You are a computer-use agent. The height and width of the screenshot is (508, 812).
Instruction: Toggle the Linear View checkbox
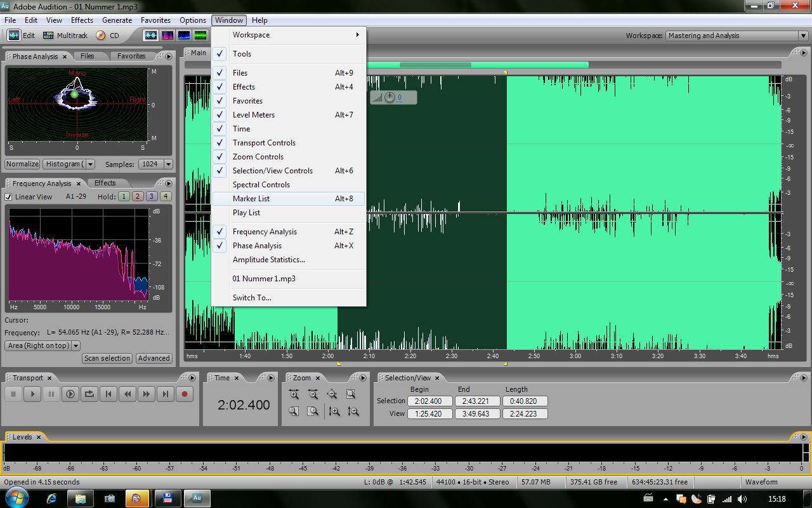pos(9,197)
